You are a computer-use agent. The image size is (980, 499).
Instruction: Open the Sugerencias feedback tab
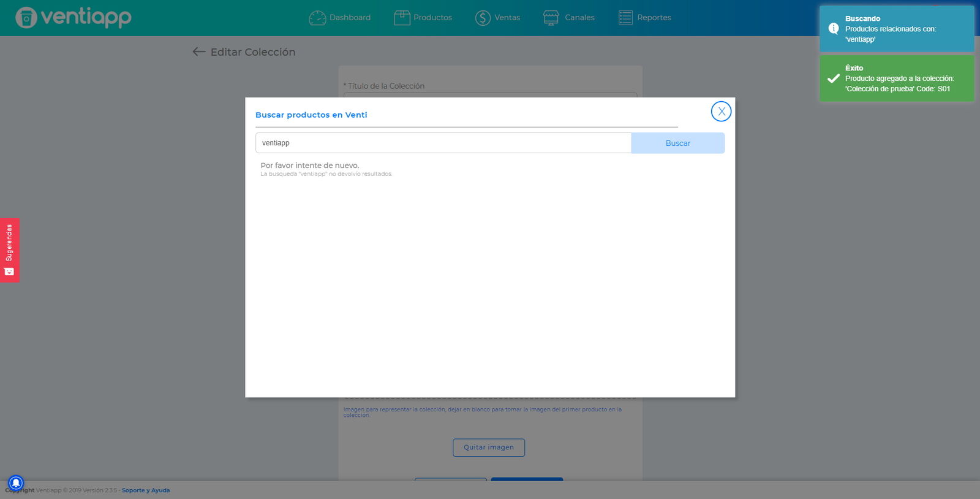coord(10,250)
